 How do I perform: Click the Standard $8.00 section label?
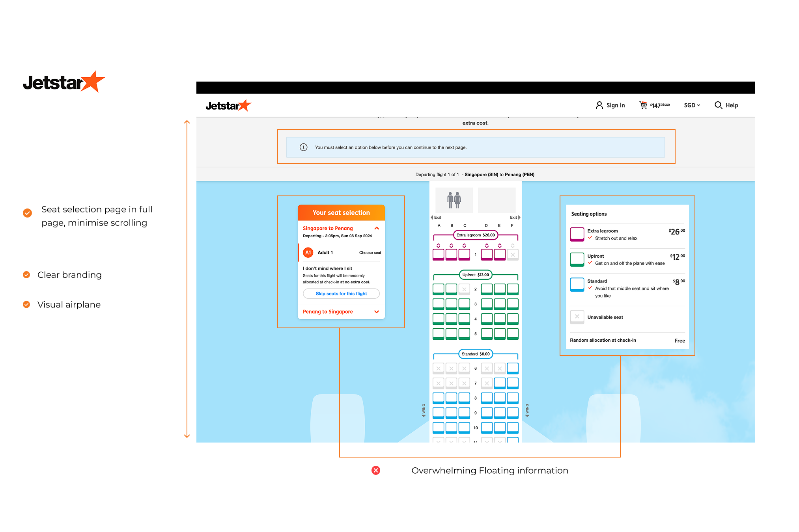[x=476, y=354]
